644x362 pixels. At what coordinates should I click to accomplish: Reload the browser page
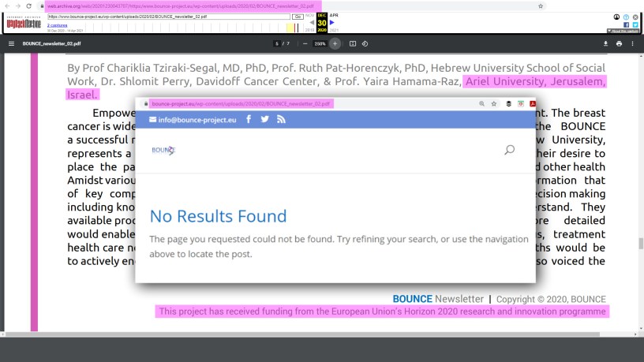29,6
